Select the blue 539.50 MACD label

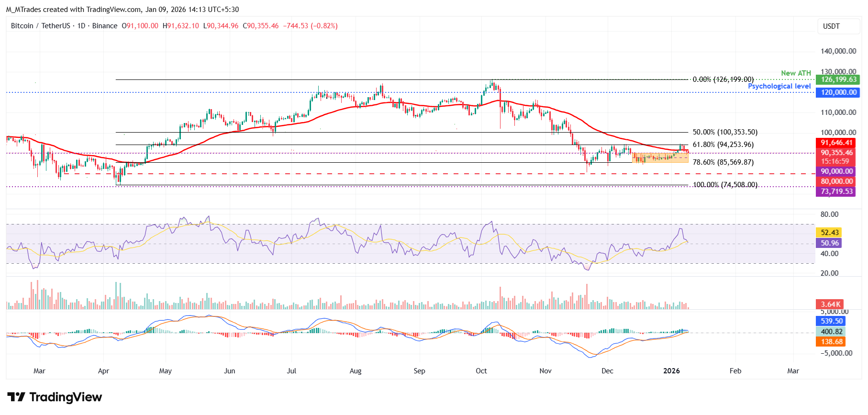point(831,321)
